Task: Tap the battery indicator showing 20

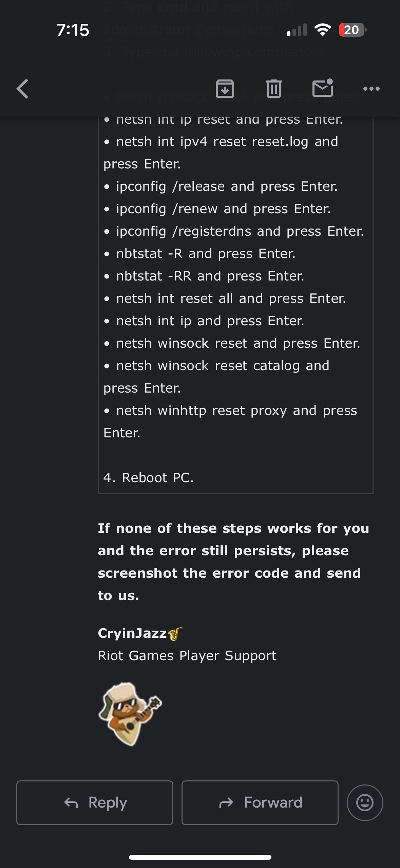Action: tap(352, 30)
